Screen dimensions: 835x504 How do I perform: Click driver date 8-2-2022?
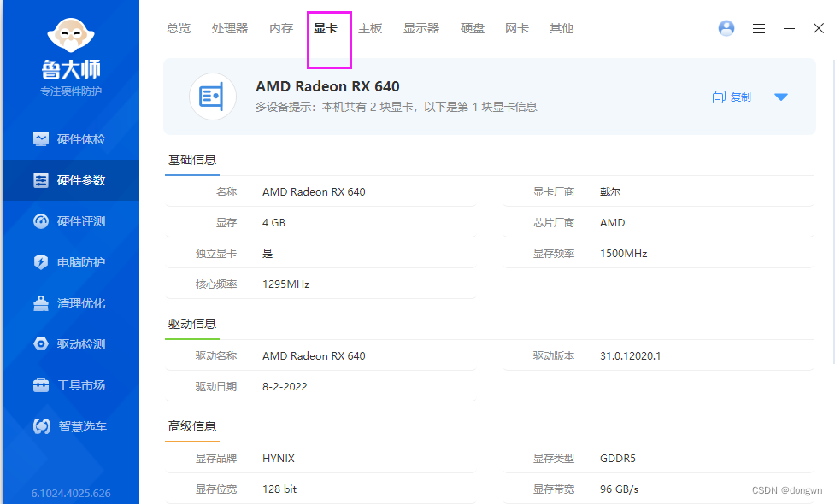285,386
